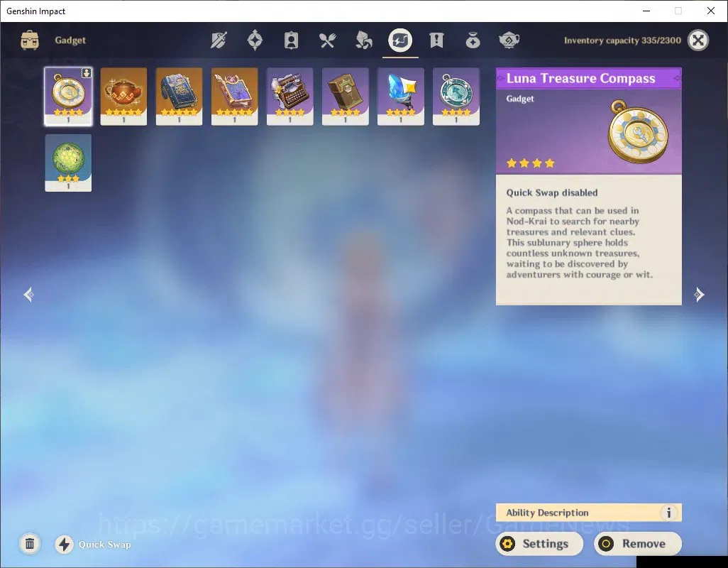Screen dimensions: 728x568
Task: Expand the Ability Description bar
Action: pos(589,513)
